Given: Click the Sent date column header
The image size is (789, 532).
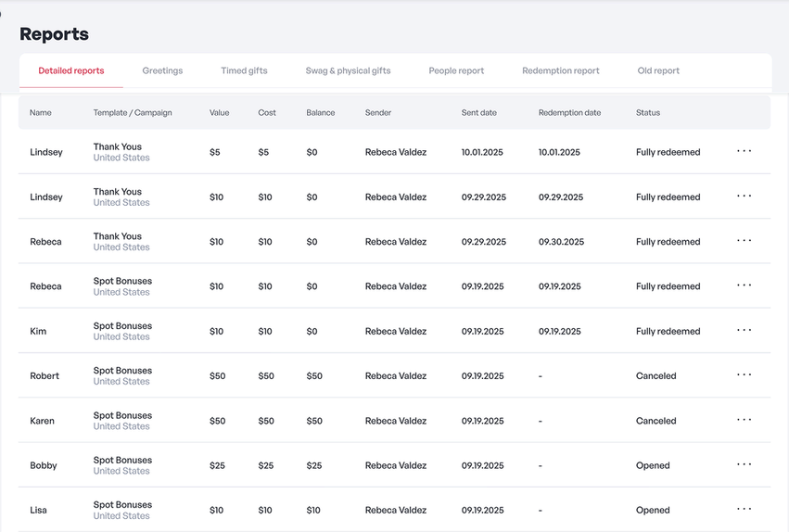Looking at the screenshot, I should pos(479,113).
